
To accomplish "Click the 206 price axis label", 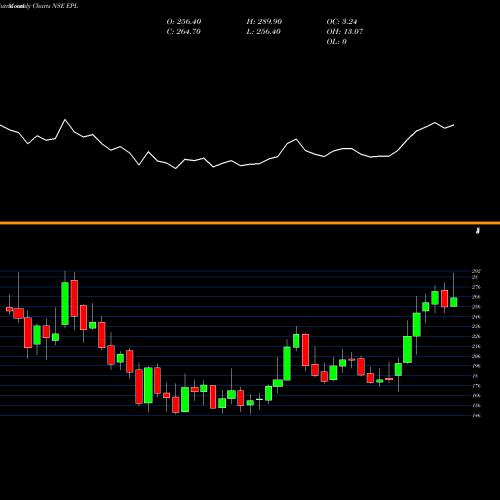I will (476, 356).
